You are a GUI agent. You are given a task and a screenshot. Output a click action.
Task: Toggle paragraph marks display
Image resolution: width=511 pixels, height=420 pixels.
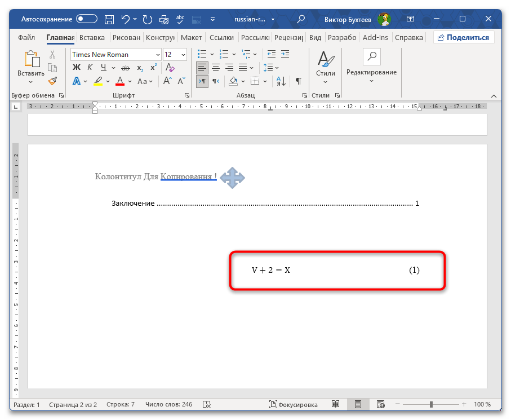(x=298, y=81)
